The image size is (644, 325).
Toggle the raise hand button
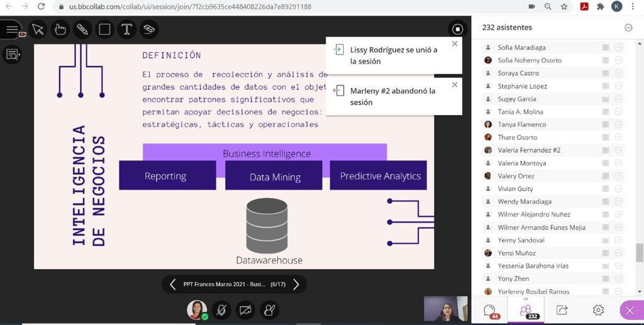pos(270,309)
